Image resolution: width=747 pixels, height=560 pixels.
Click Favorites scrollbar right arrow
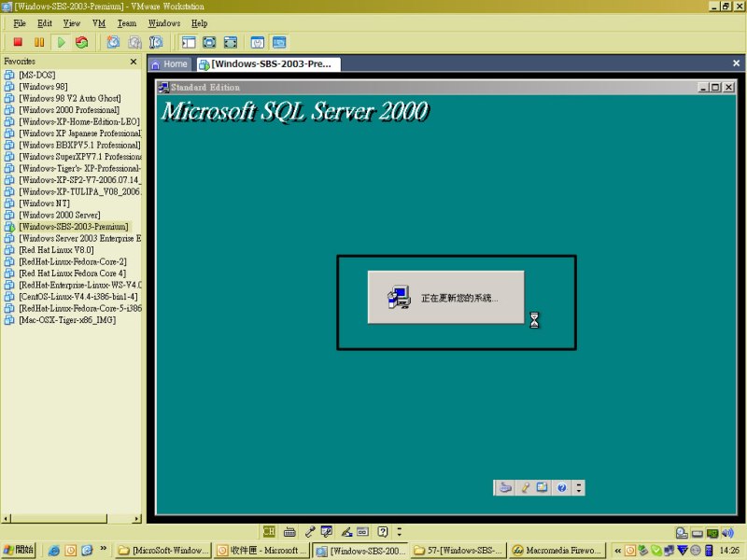point(137,518)
